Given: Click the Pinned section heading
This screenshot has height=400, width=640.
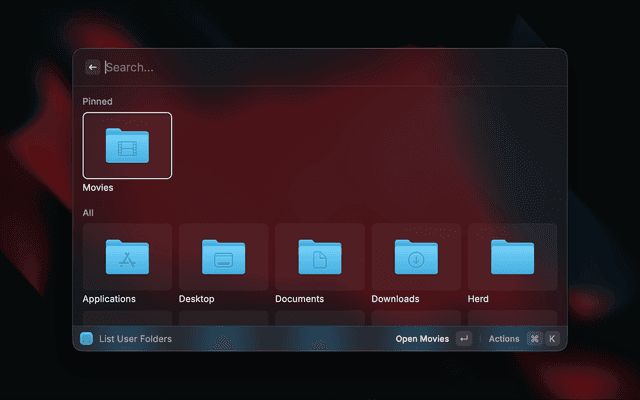Looking at the screenshot, I should click(x=98, y=102).
